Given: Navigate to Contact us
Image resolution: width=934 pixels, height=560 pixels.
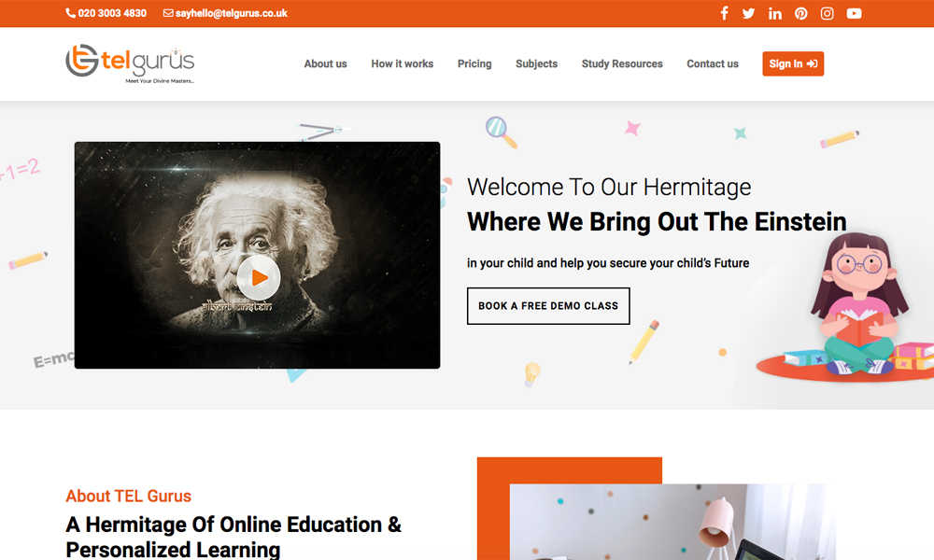Looking at the screenshot, I should (x=713, y=63).
